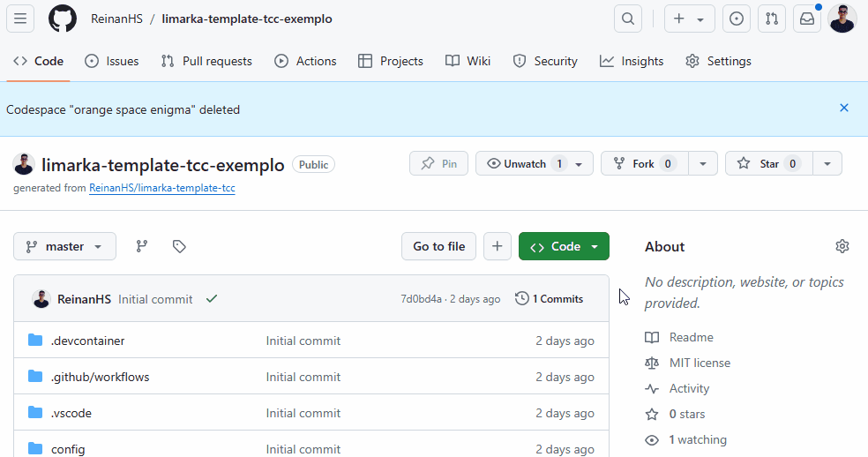Expand the Fork options arrow
The height and width of the screenshot is (457, 868).
coord(703,163)
